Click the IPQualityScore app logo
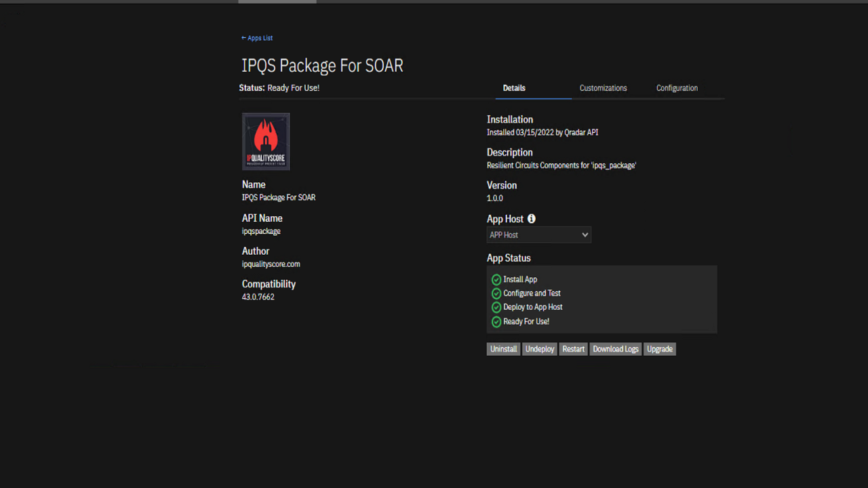Image resolution: width=868 pixels, height=488 pixels. pos(265,141)
